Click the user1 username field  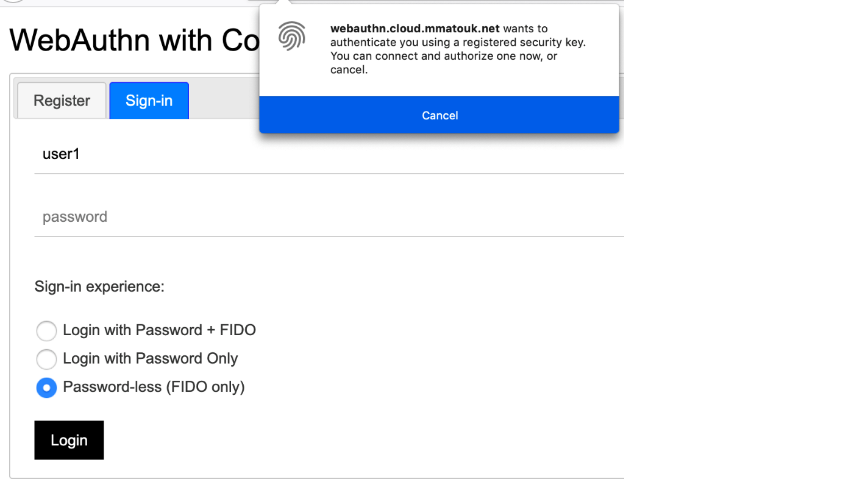[244, 154]
